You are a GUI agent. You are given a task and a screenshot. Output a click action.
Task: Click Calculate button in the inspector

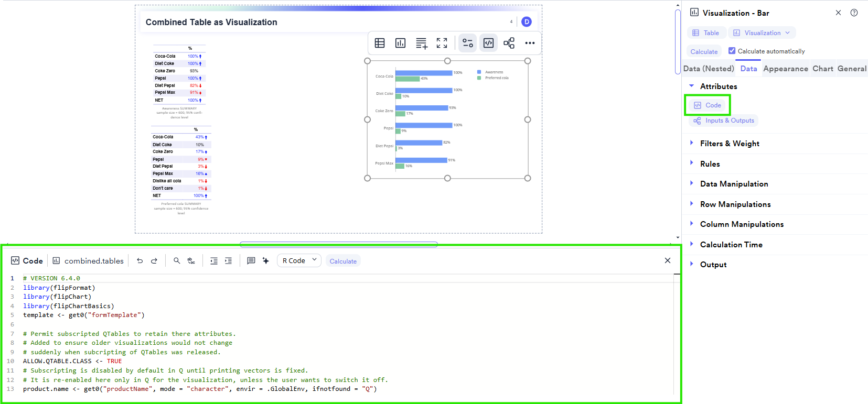click(704, 51)
